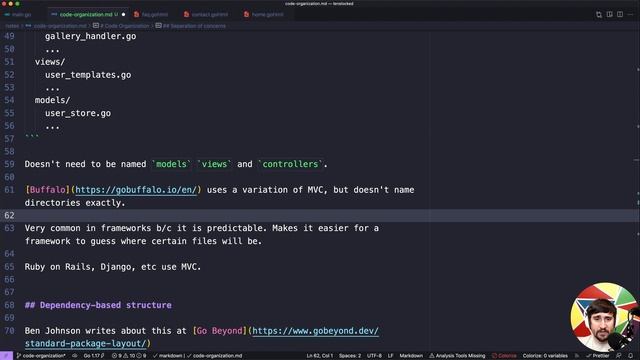Image resolution: width=640 pixels, height=360 pixels.
Task: Click the Prettier status item
Action: pos(598,356)
